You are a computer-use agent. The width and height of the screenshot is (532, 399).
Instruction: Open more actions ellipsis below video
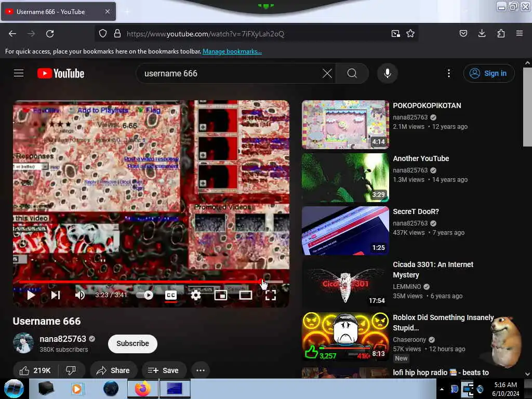click(201, 370)
